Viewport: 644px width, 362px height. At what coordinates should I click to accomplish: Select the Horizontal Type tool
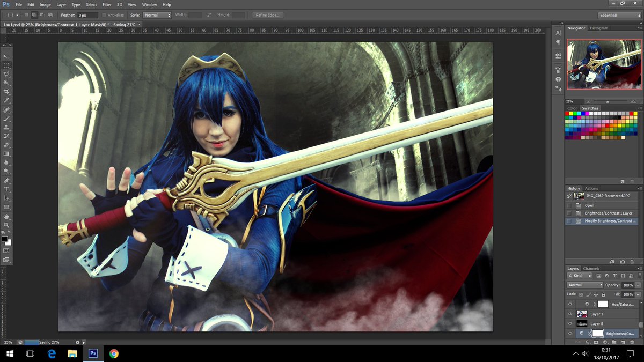(6, 189)
